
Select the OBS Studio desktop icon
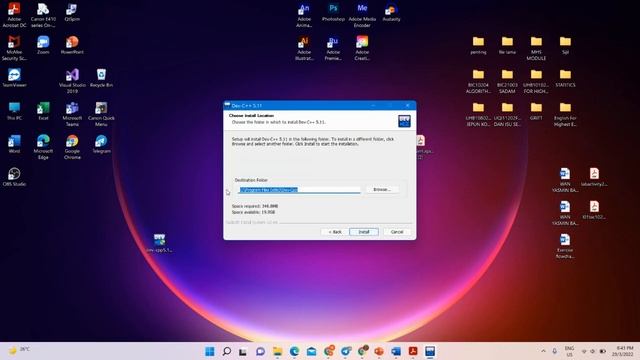pyautogui.click(x=14, y=177)
